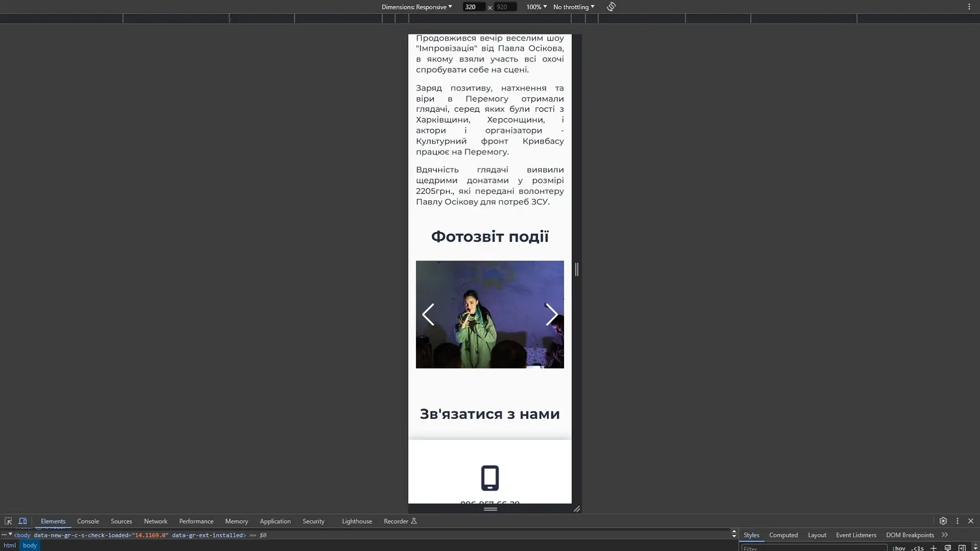The height and width of the screenshot is (551, 980).
Task: Toggle the .cls element classes button
Action: [x=917, y=548]
